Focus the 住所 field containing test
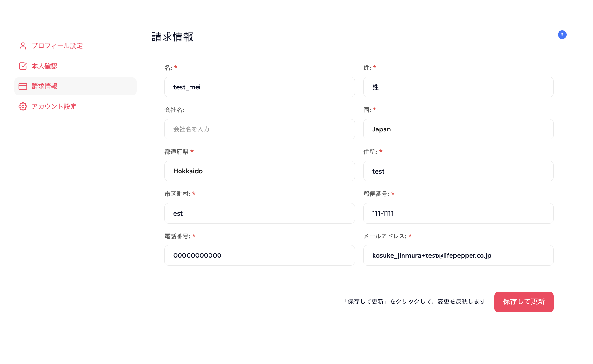The height and width of the screenshot is (364, 593). [x=458, y=171]
